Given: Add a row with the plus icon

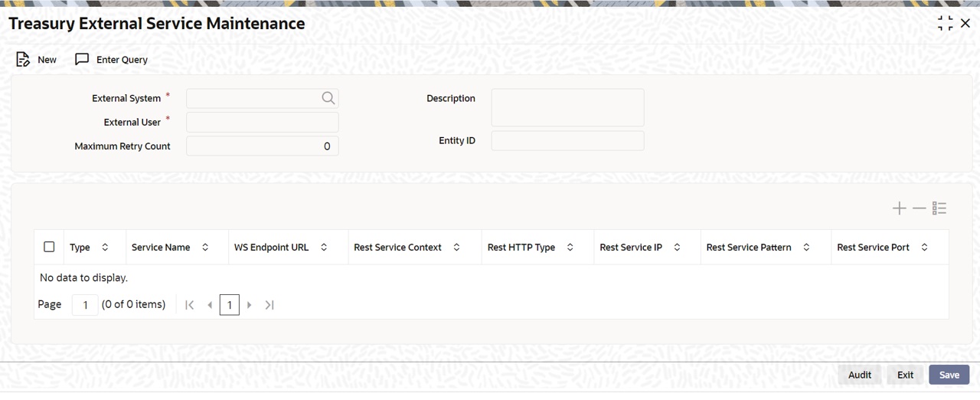Looking at the screenshot, I should [x=899, y=208].
